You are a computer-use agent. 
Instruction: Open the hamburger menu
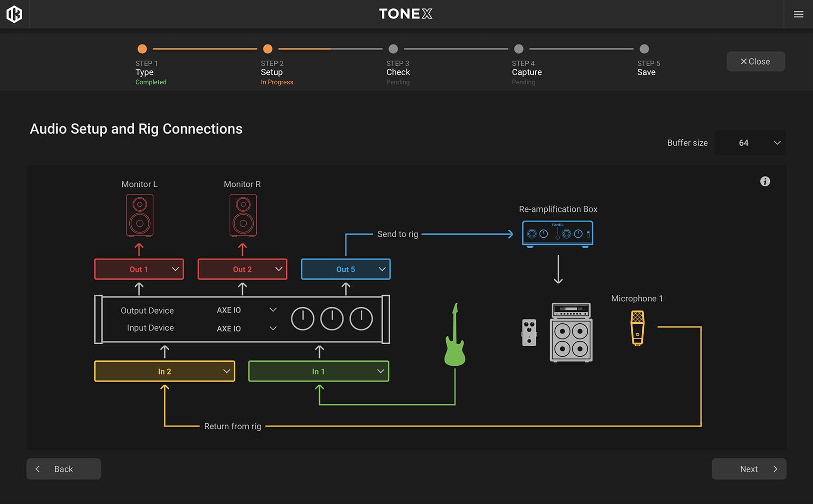tap(798, 14)
